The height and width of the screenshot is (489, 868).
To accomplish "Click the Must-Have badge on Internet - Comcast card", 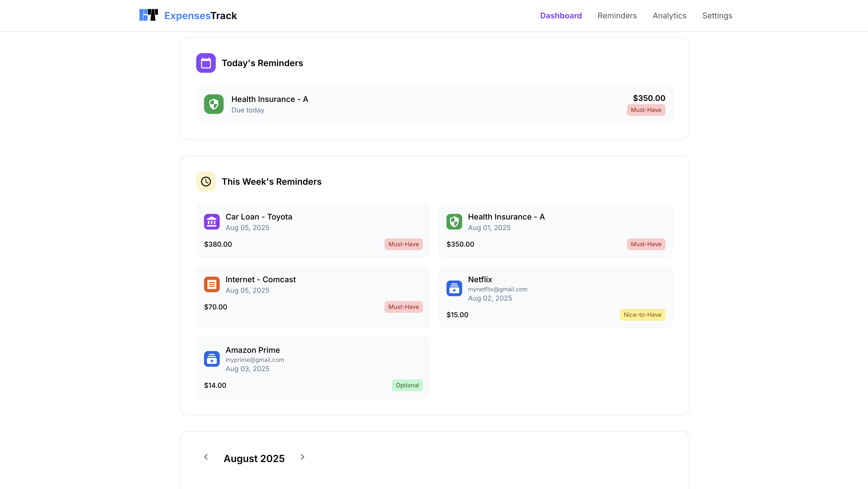I will 403,307.
